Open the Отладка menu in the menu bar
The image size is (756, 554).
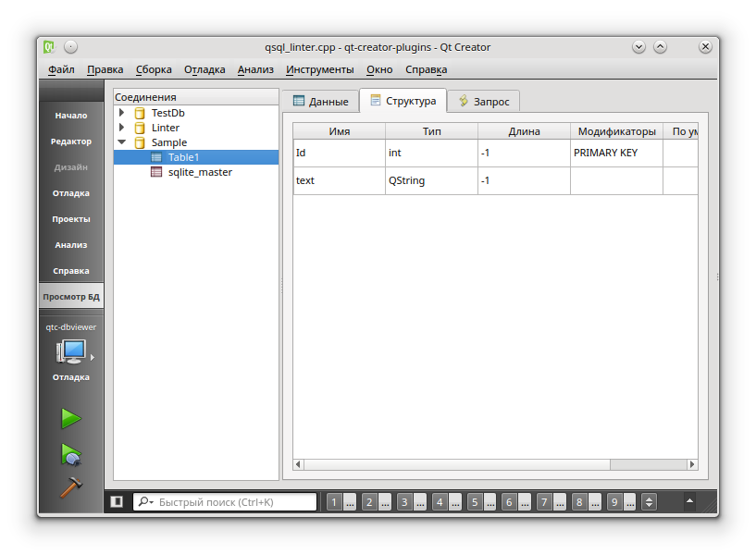204,69
